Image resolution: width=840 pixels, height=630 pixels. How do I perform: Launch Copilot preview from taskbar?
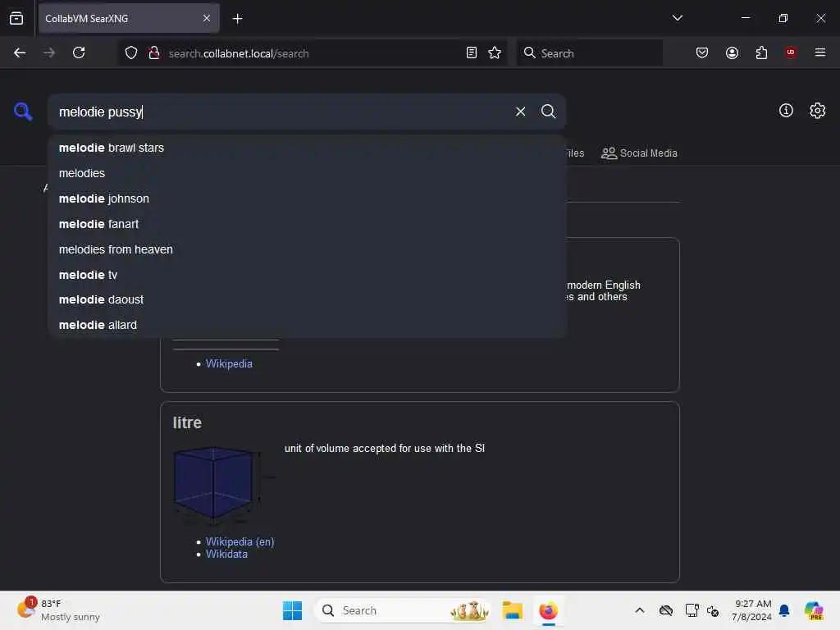tap(813, 610)
